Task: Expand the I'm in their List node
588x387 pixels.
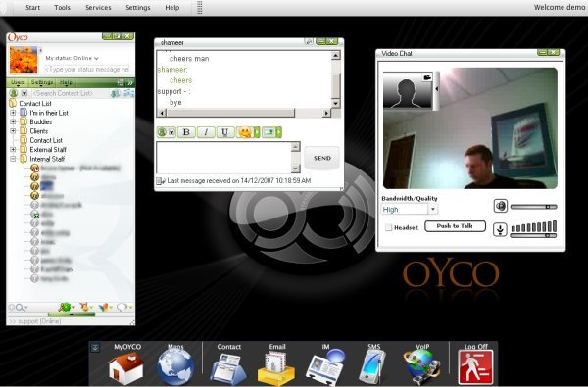Action: pos(13,113)
